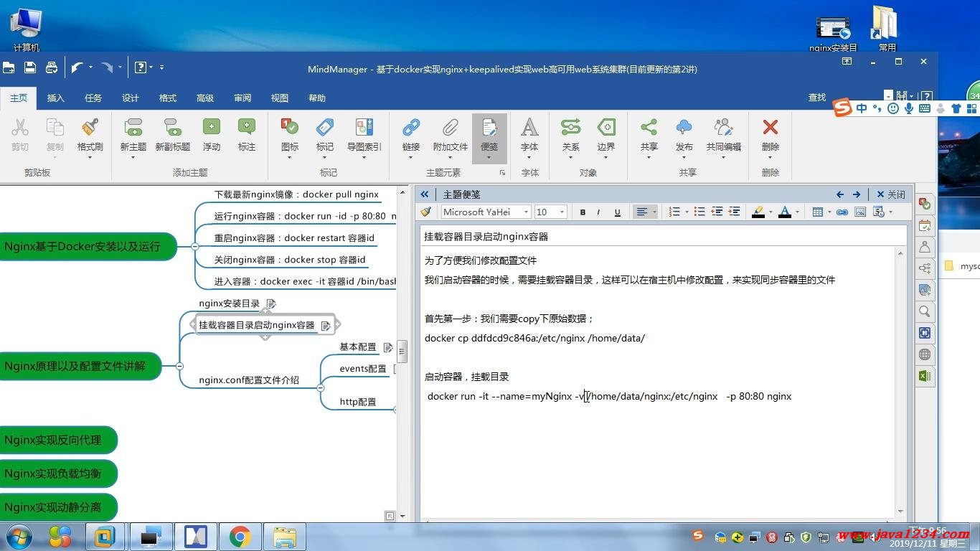Click the Open file icon in quick access
Image resolution: width=980 pixels, height=551 pixels.
pos(9,68)
